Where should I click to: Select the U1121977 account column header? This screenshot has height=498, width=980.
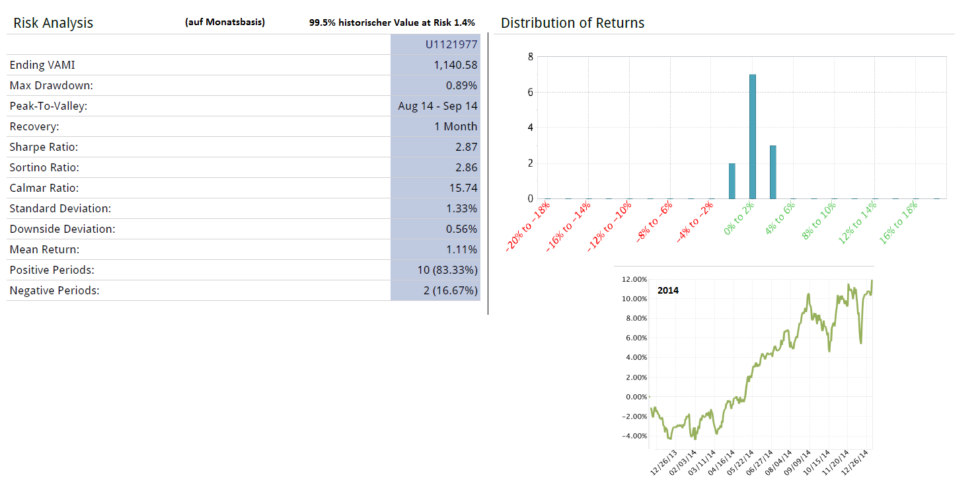click(451, 45)
